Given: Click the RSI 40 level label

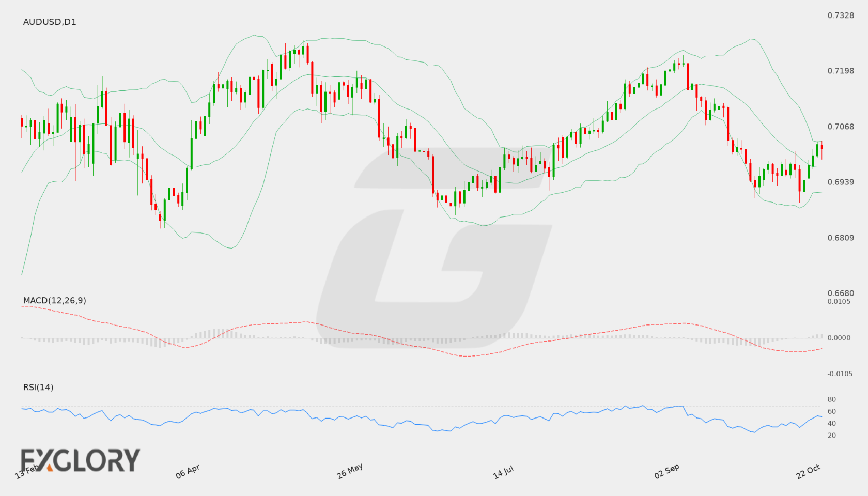Looking at the screenshot, I should [x=832, y=423].
